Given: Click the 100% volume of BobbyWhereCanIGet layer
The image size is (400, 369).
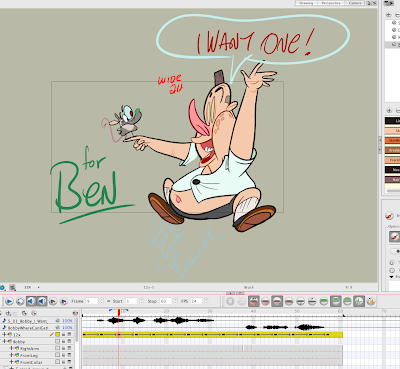Looking at the screenshot, I should pos(67,328).
